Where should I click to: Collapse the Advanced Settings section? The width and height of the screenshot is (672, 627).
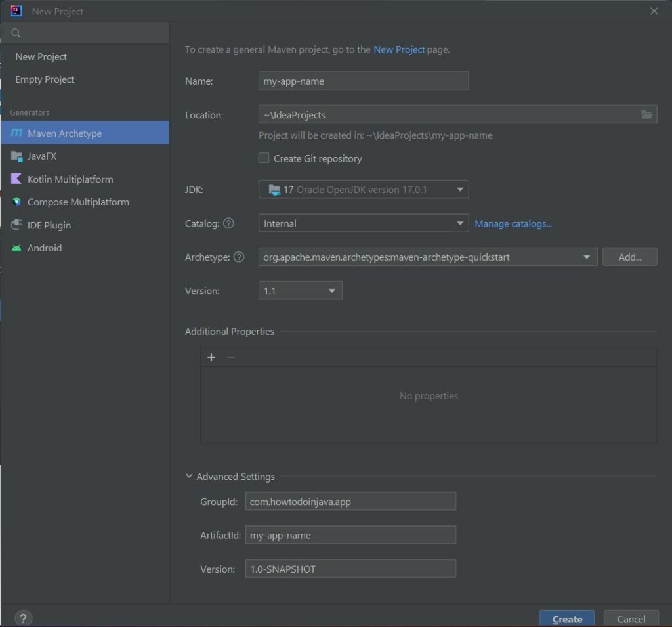point(189,476)
